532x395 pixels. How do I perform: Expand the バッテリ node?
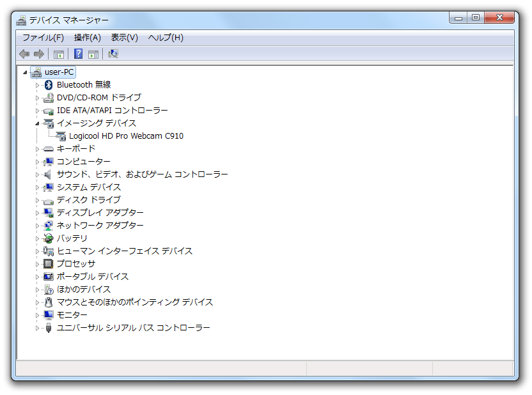click(37, 238)
